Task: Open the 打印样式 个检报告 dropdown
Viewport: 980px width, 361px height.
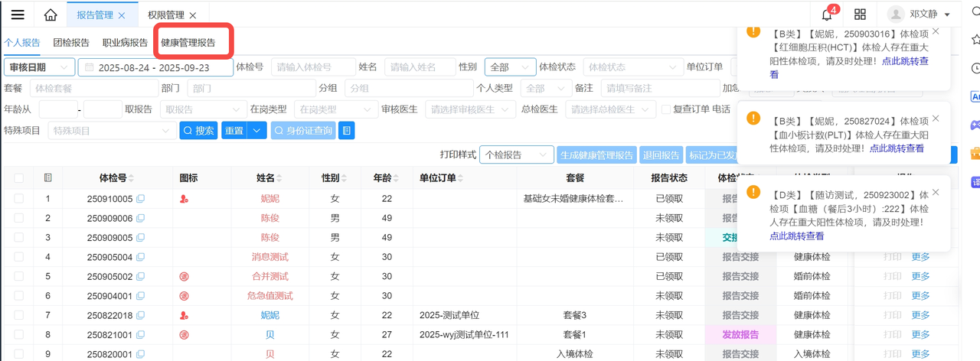Action: pyautogui.click(x=516, y=154)
